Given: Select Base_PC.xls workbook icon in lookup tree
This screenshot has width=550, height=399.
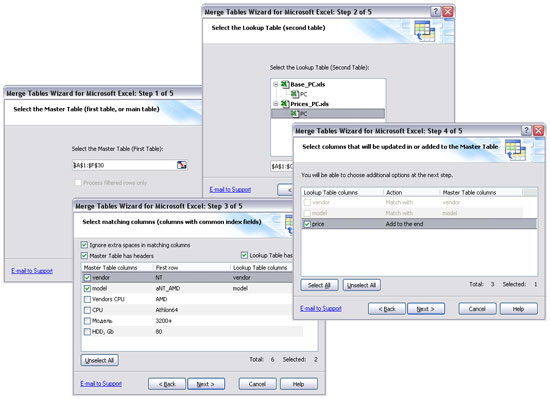Looking at the screenshot, I should click(x=285, y=84).
